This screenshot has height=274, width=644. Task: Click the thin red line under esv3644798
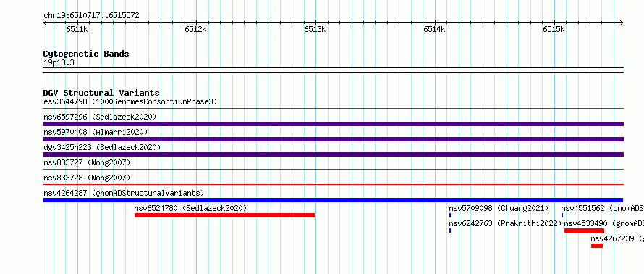coord(334,109)
